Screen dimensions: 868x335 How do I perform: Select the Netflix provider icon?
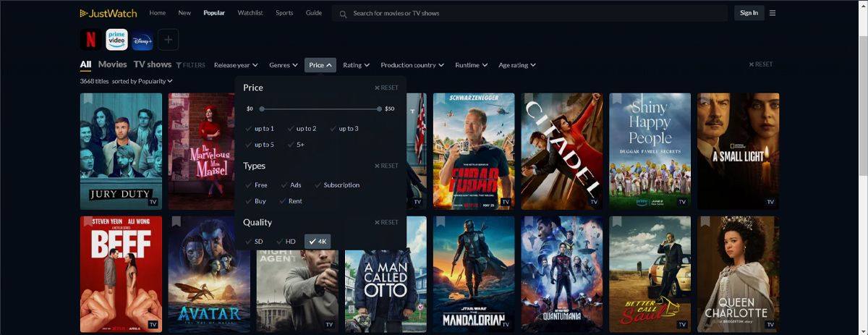pos(91,40)
